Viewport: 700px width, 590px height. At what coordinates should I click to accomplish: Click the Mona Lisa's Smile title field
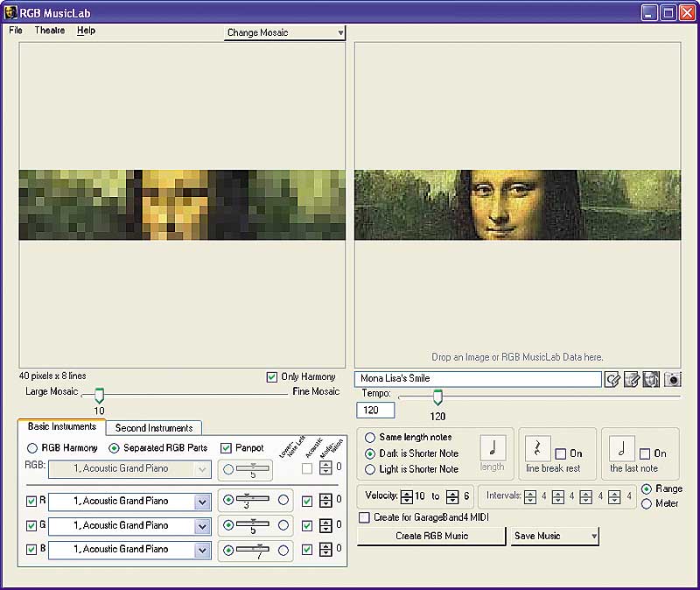tap(478, 379)
